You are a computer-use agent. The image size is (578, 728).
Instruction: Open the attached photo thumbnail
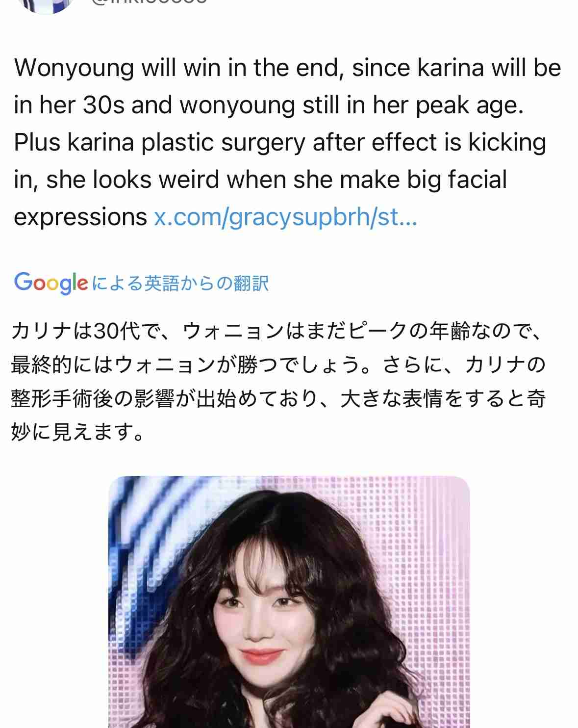289,602
